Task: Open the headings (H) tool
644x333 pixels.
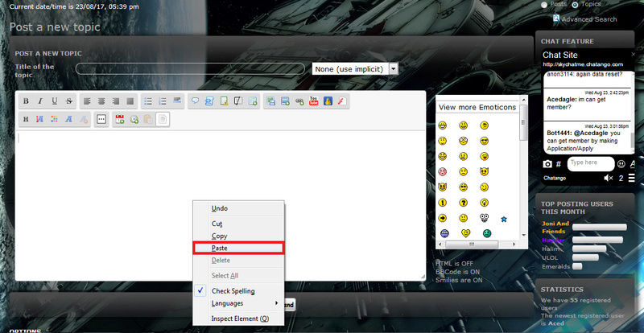Action: [x=26, y=119]
